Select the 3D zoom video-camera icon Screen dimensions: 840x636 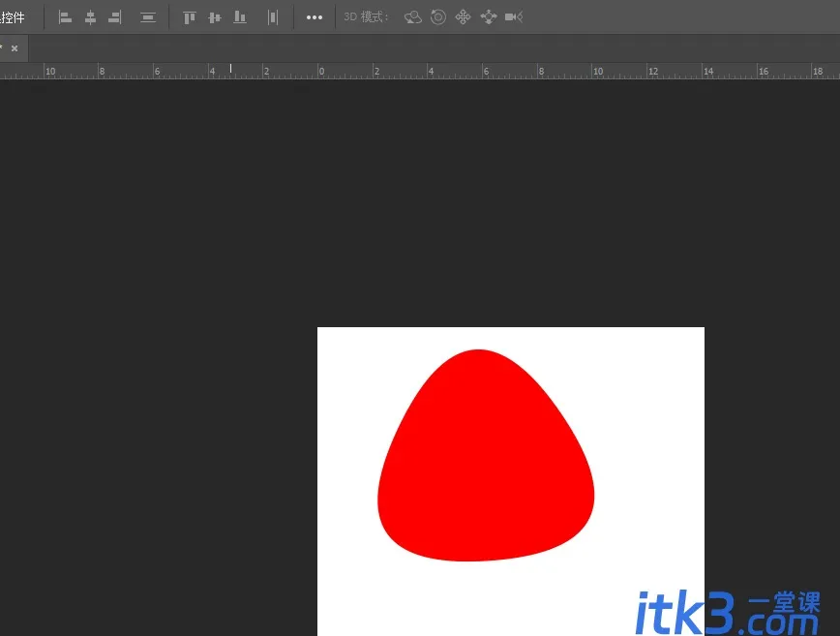point(514,17)
